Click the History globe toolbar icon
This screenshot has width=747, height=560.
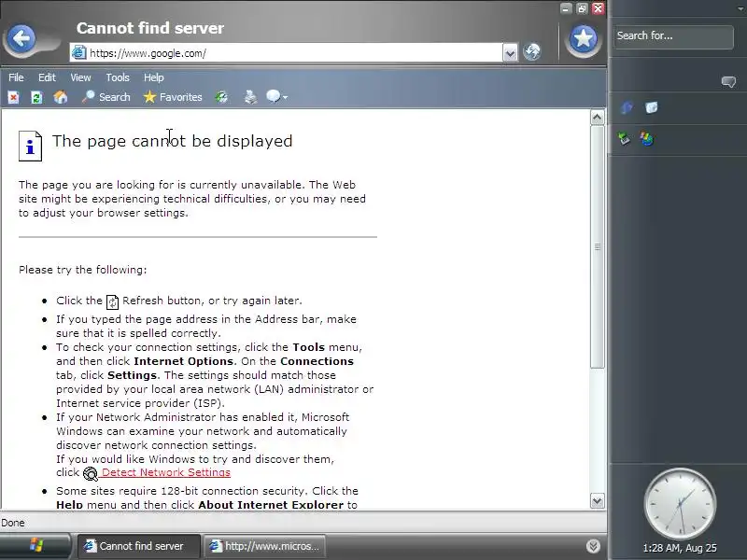(x=221, y=97)
